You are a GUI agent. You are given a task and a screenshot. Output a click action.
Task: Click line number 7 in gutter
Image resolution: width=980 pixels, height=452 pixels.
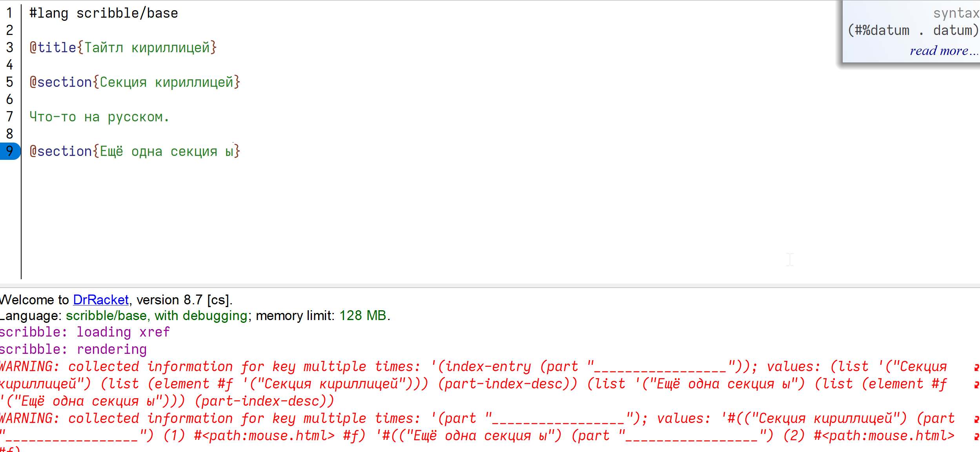click(x=10, y=117)
